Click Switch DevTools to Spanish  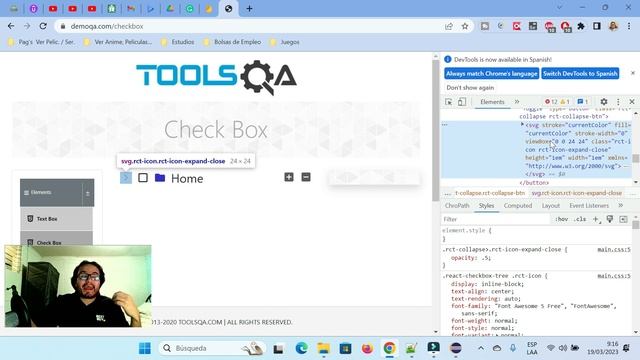[580, 73]
